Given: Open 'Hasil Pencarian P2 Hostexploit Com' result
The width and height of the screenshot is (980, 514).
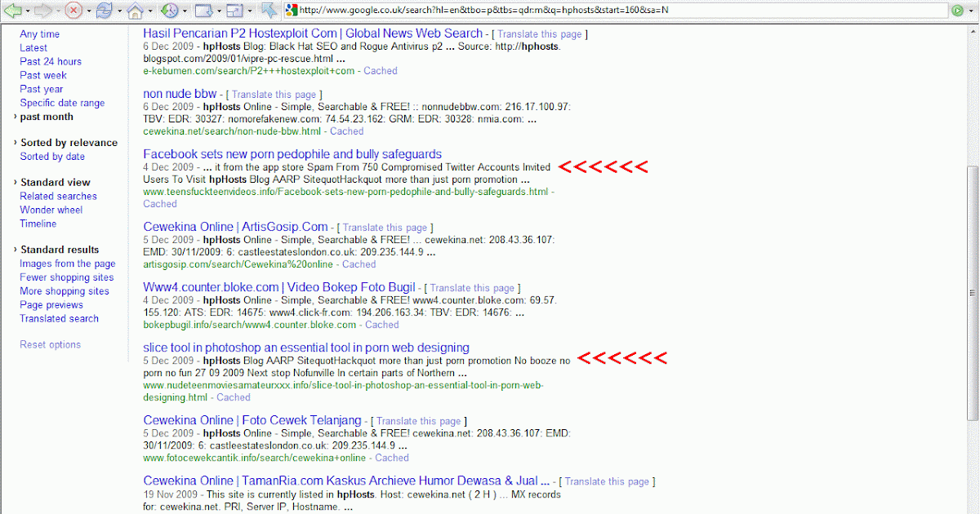Looking at the screenshot, I should tap(313, 33).
